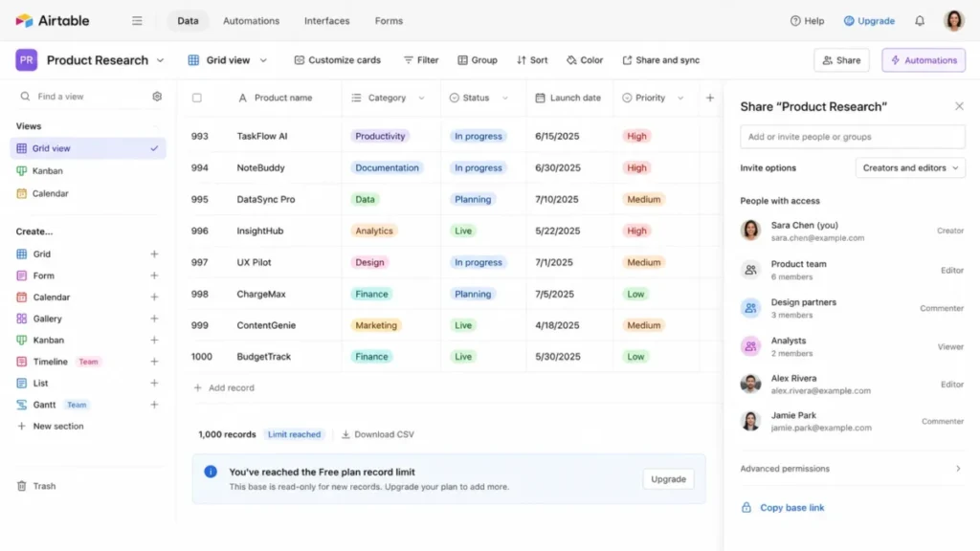980x551 pixels.
Task: Collapse the Views section
Action: [x=156, y=126]
